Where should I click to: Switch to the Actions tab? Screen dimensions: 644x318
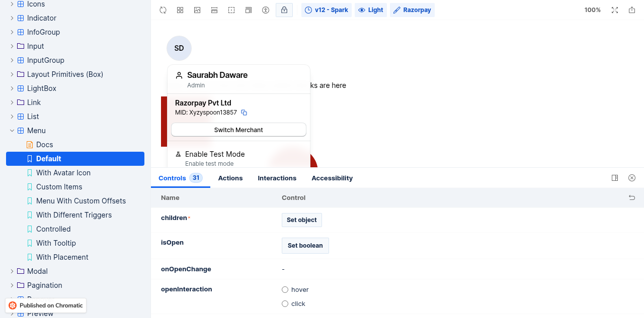tap(230, 178)
